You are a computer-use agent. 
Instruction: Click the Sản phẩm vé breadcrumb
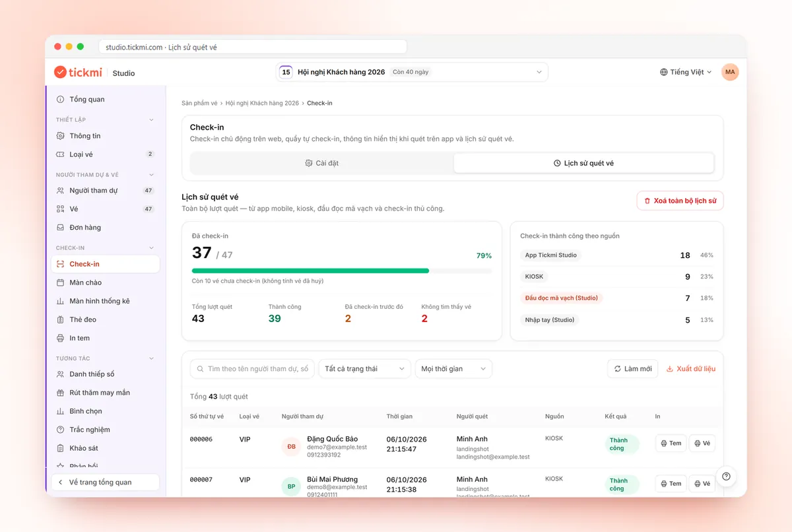pyautogui.click(x=199, y=104)
